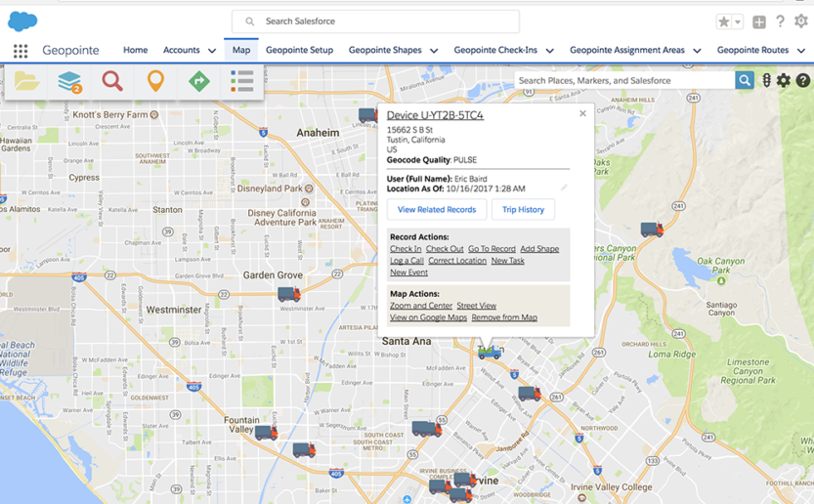Expand Geopointe Assignment Areas dropdown

pyautogui.click(x=697, y=51)
